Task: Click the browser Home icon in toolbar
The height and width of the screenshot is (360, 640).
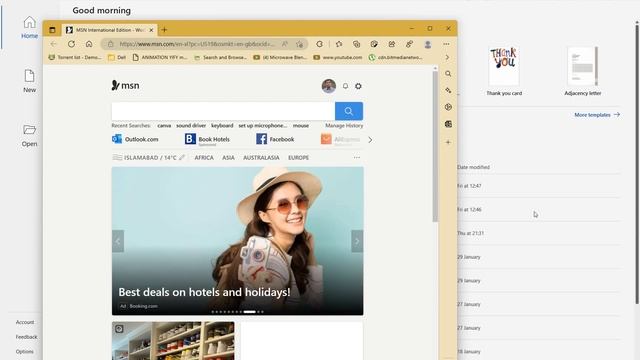Action: click(89, 44)
